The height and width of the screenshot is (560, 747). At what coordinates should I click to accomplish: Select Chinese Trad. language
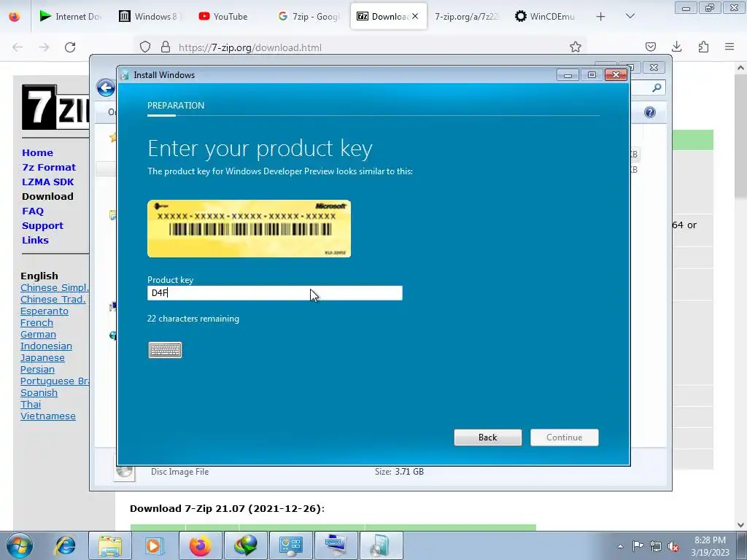point(53,299)
